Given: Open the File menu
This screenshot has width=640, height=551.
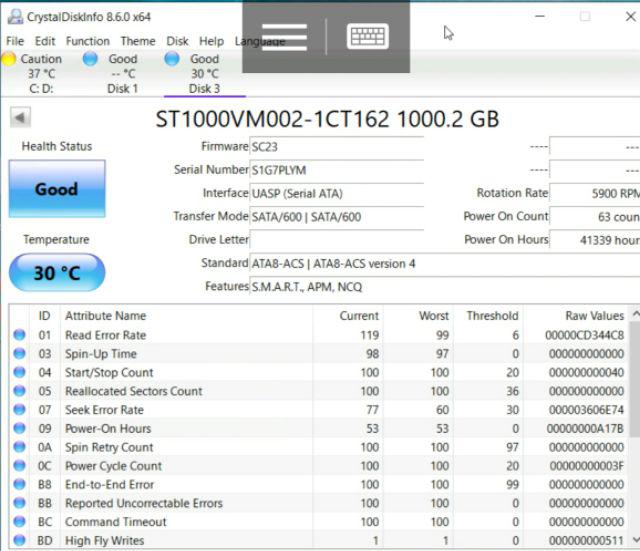Looking at the screenshot, I should pyautogui.click(x=15, y=41).
